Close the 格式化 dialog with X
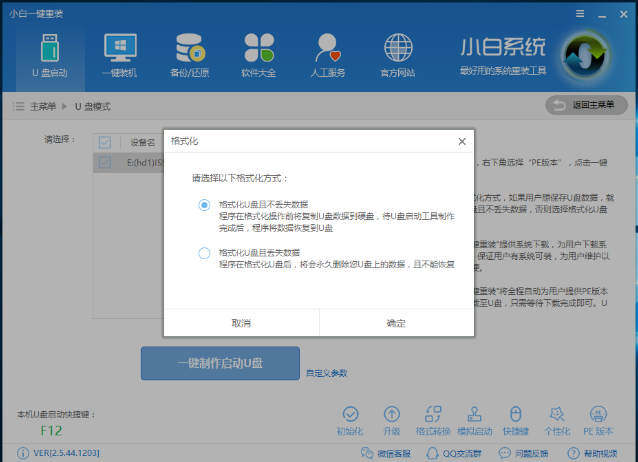This screenshot has width=638, height=462. tap(461, 142)
